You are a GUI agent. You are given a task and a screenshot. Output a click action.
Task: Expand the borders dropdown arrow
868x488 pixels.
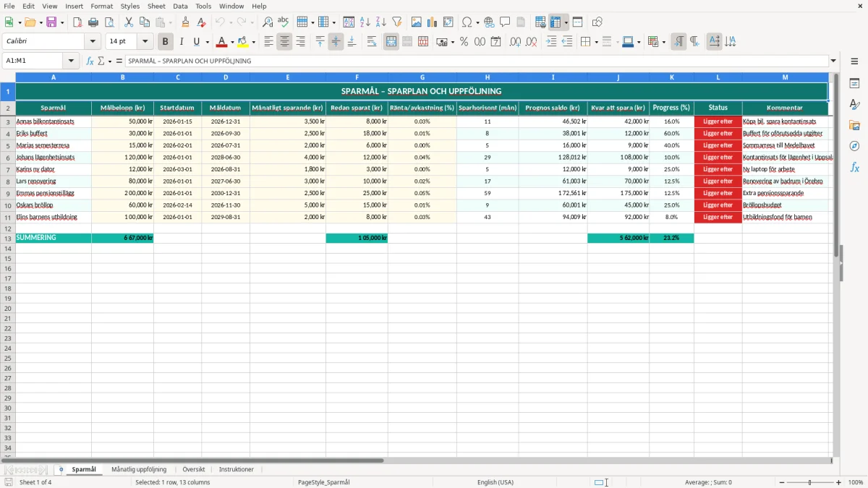pos(595,42)
